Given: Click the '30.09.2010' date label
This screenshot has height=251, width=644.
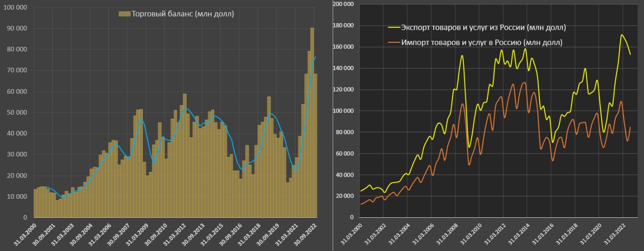Looking at the screenshot, I should click(156, 234).
